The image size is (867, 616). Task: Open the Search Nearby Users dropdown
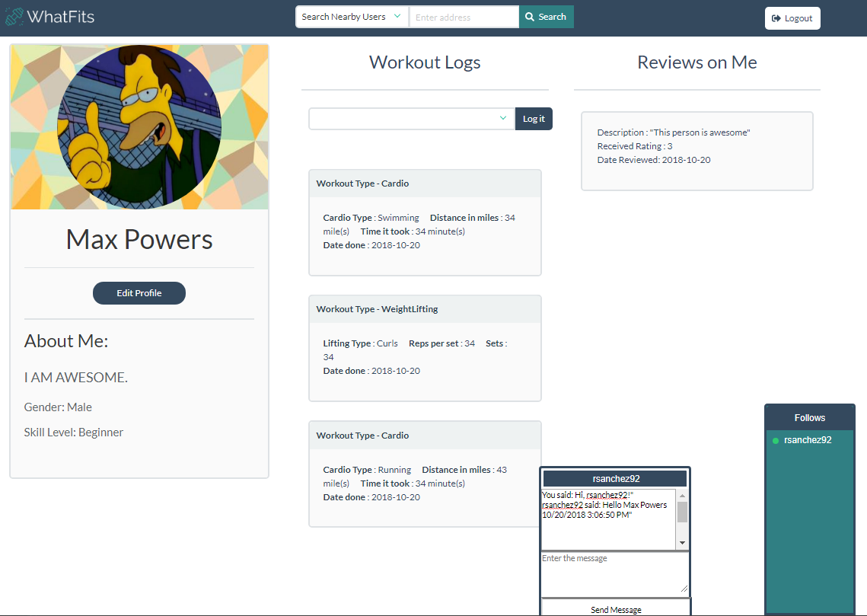click(x=352, y=17)
